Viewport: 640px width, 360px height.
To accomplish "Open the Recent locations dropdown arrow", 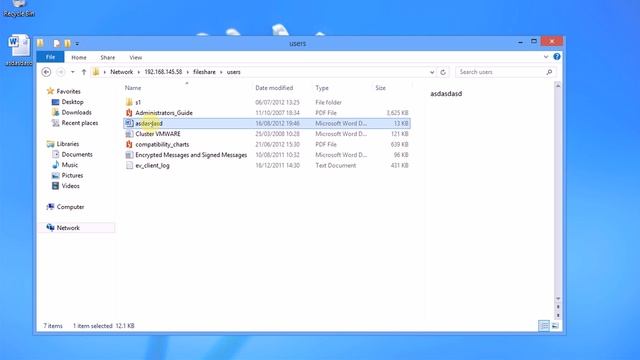I will coord(73,72).
